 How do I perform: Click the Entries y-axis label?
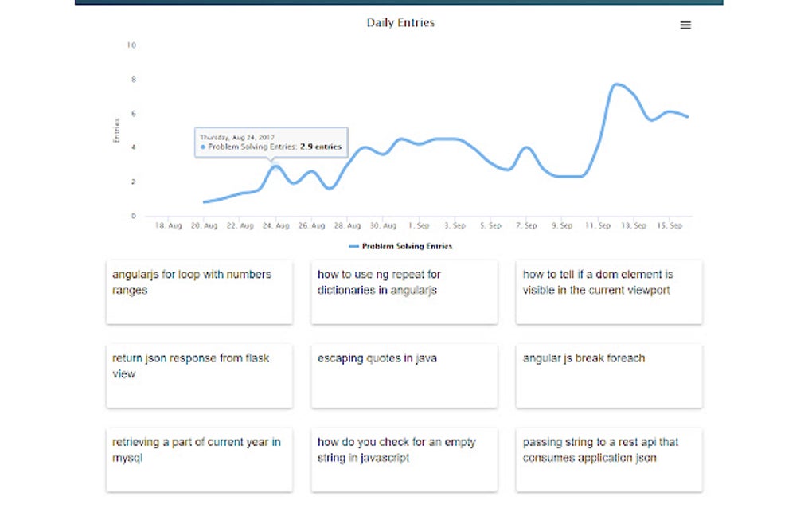117,130
